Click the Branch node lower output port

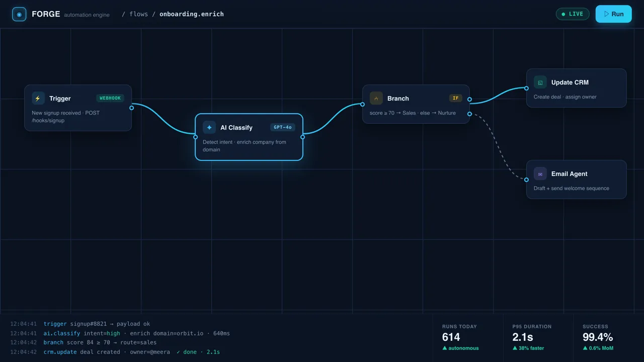(x=469, y=114)
